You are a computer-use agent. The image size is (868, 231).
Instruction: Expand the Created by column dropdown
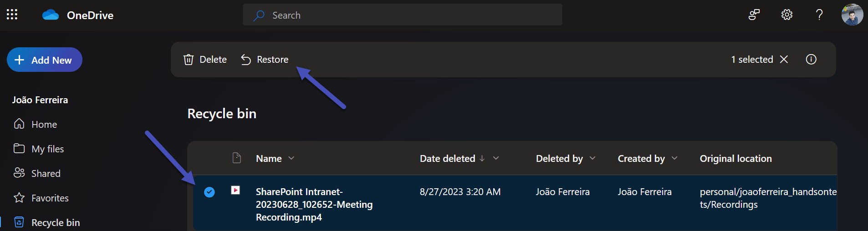pyautogui.click(x=674, y=158)
